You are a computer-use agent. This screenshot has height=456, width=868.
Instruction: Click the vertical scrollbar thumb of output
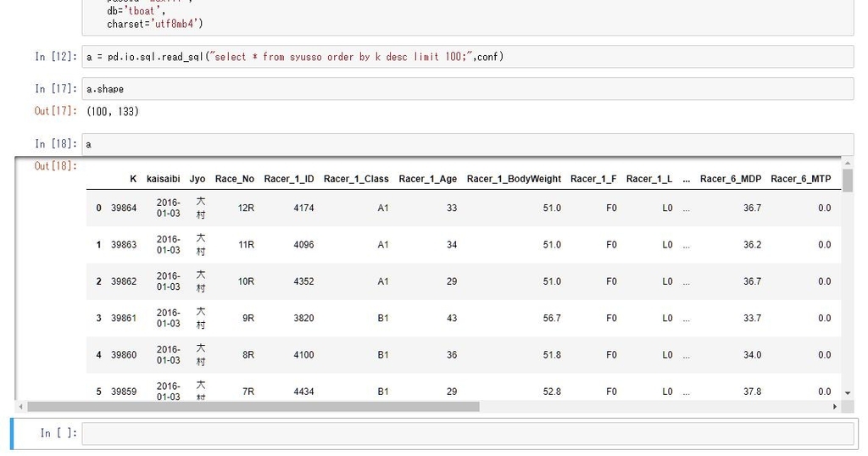click(848, 181)
